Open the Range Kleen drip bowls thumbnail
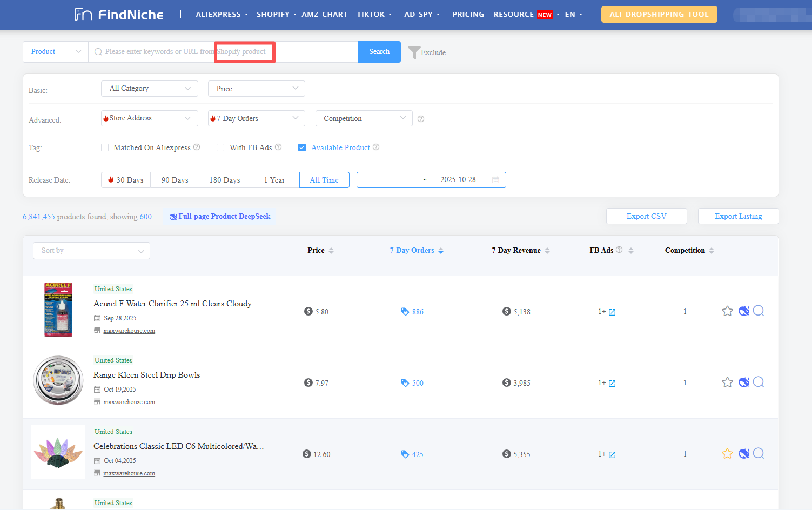The width and height of the screenshot is (812, 510). (x=58, y=380)
